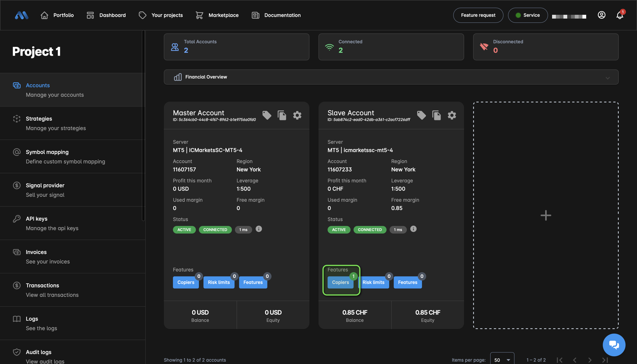
Task: Open Slave Account settings gear
Action: click(452, 115)
